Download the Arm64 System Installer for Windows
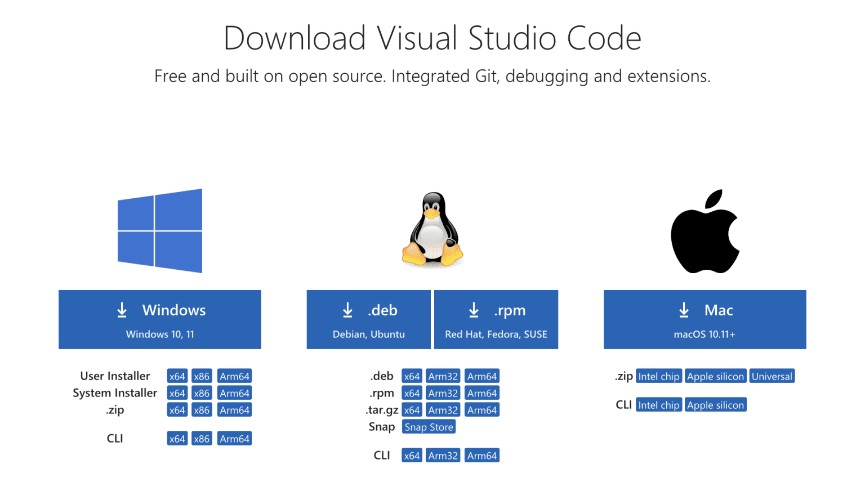Image resolution: width=865 pixels, height=504 pixels. (234, 393)
